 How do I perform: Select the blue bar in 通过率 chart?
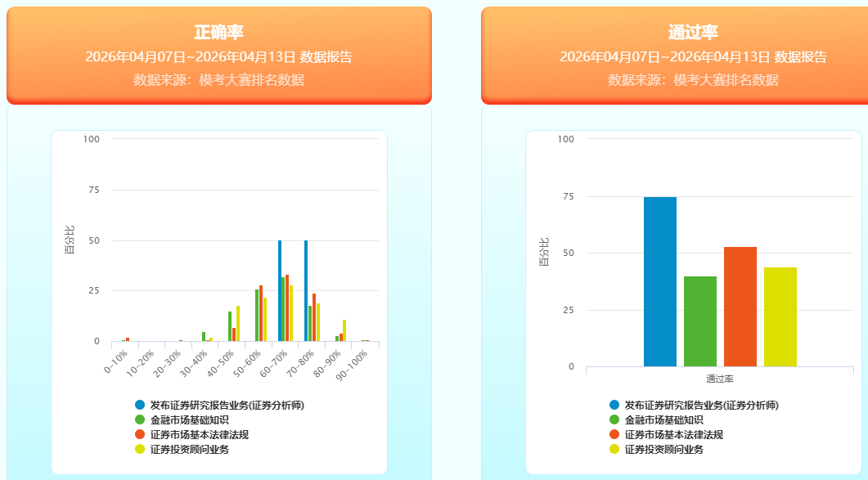tap(660, 282)
